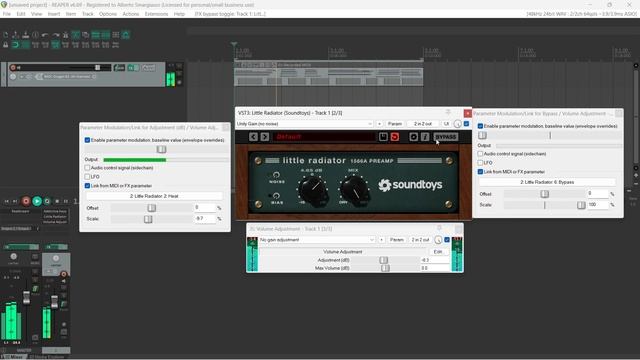Toggle the NOISE switch on Little Radiator

coord(276,176)
